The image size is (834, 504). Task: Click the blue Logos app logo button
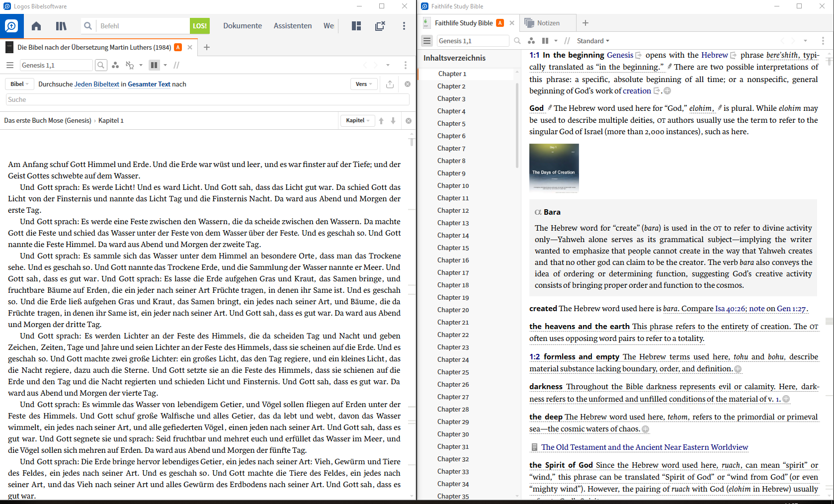click(11, 26)
